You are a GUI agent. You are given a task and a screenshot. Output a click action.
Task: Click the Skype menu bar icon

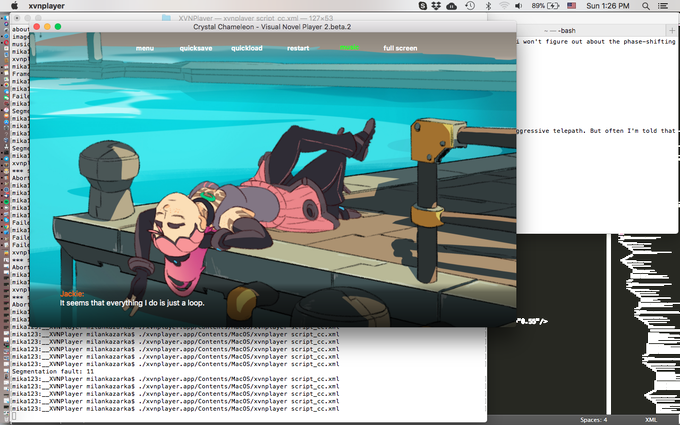tap(423, 6)
